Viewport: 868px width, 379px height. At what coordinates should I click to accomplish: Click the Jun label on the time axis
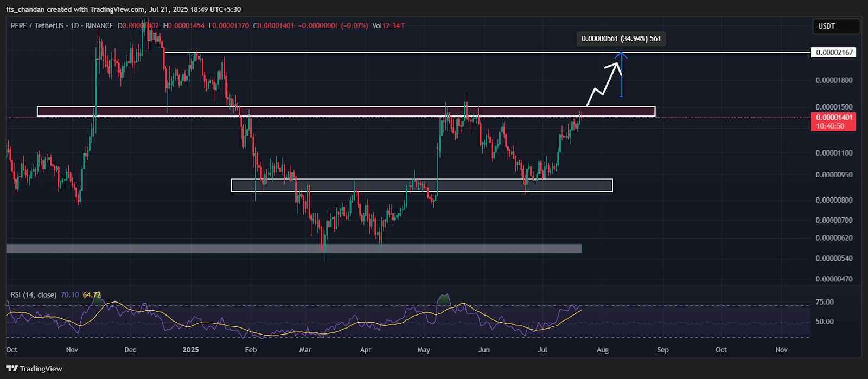(484, 350)
